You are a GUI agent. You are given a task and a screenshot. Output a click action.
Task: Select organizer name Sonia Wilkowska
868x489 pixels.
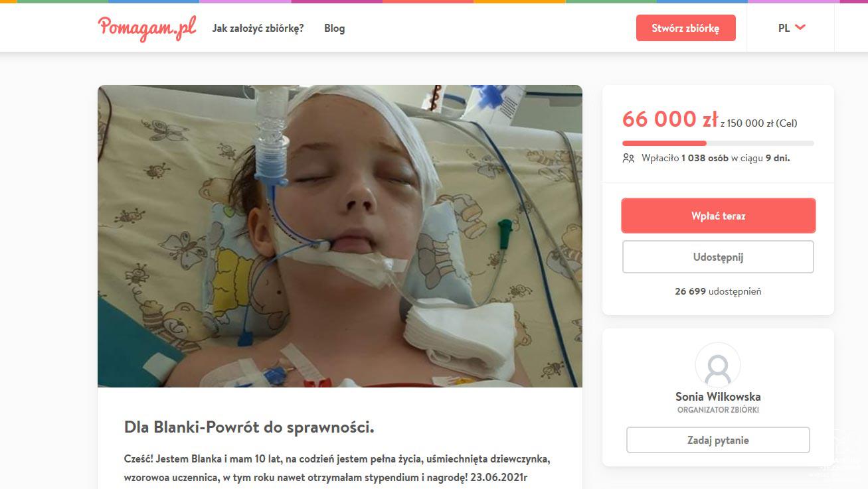(718, 397)
